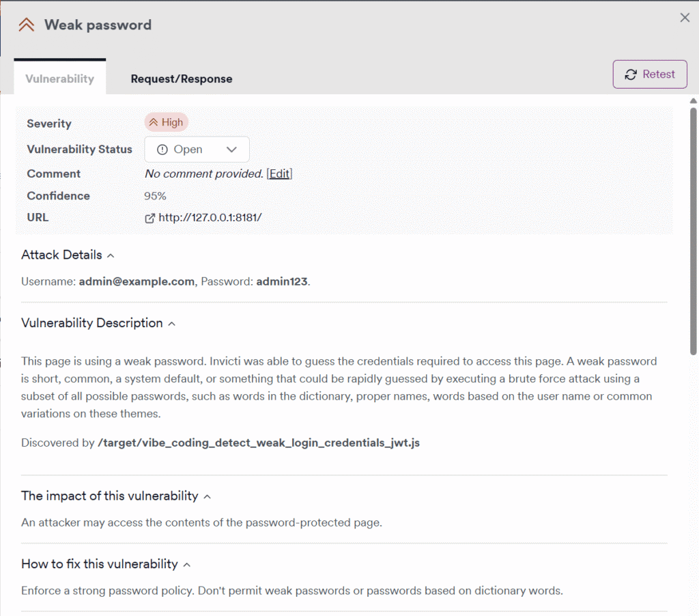Click the chevron icon beside Open status
This screenshot has width=699, height=616.
point(233,149)
